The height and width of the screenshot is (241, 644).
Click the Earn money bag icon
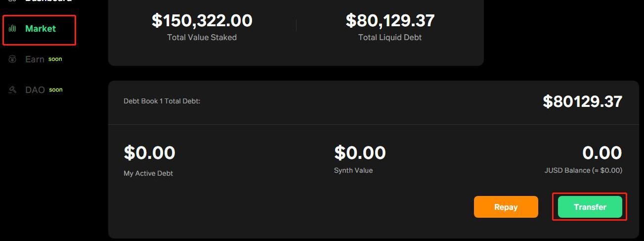[x=13, y=59]
